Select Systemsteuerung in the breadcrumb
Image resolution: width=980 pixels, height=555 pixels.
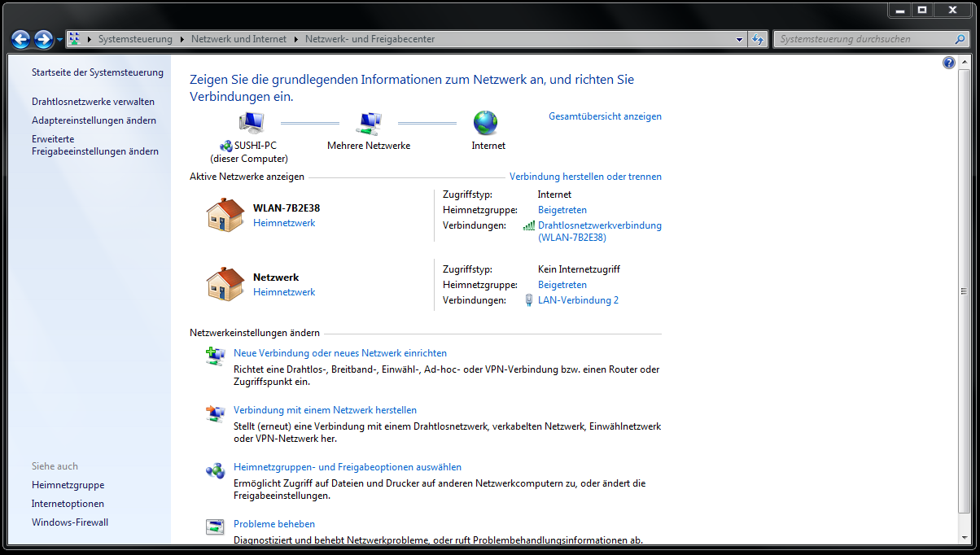click(x=135, y=39)
